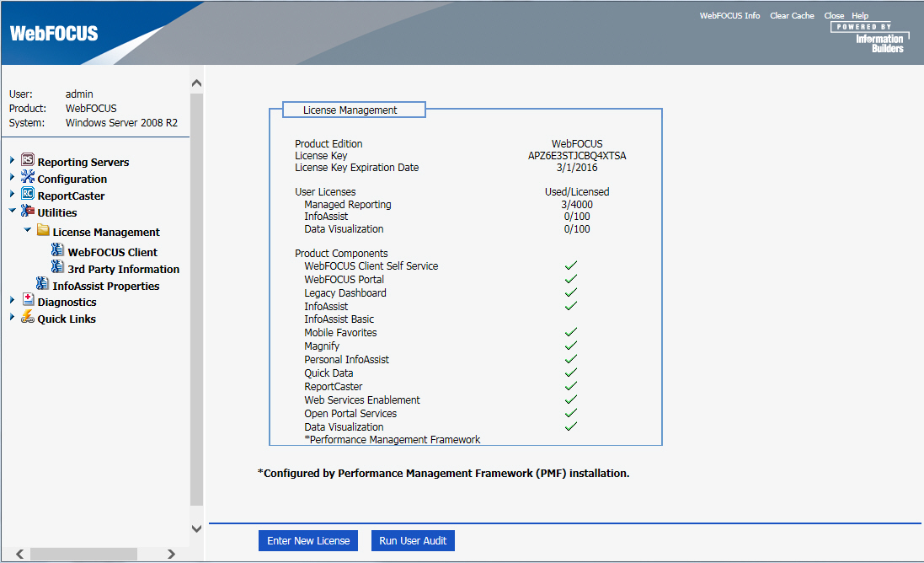Viewport: 924px width, 563px height.
Task: Select Configuration tree label
Action: tap(72, 180)
